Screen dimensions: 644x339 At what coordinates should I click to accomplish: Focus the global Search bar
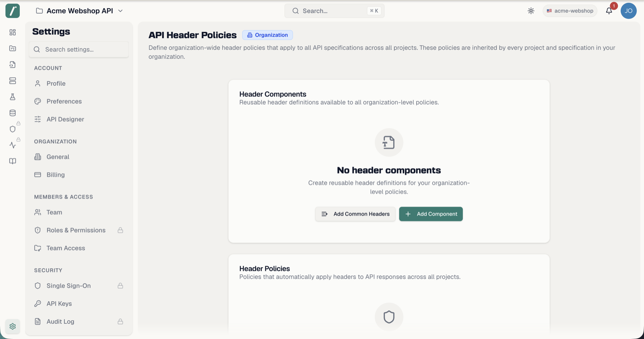[x=334, y=11]
